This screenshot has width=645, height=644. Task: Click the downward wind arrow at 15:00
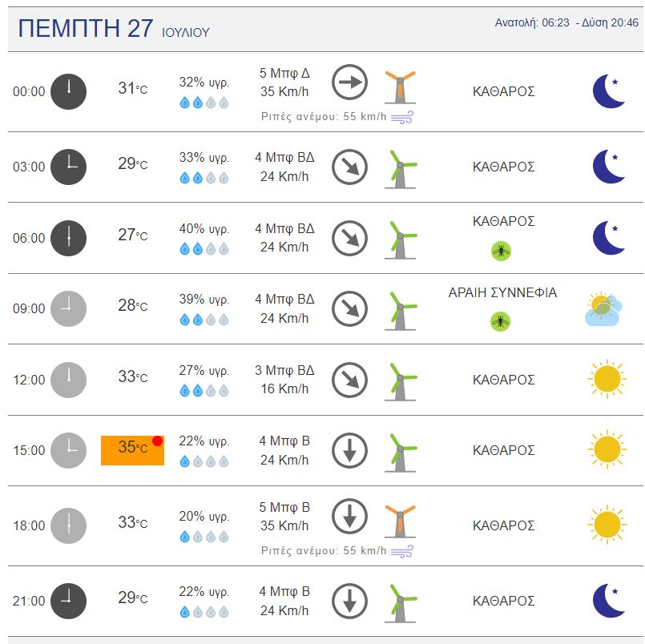pyautogui.click(x=349, y=450)
